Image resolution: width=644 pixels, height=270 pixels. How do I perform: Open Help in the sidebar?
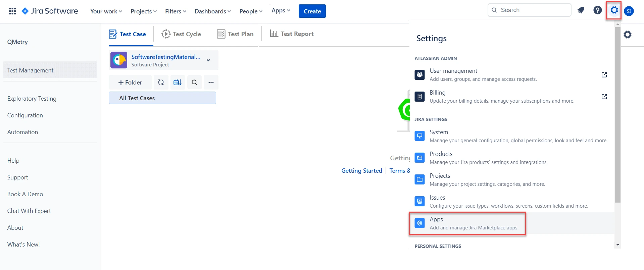click(13, 160)
